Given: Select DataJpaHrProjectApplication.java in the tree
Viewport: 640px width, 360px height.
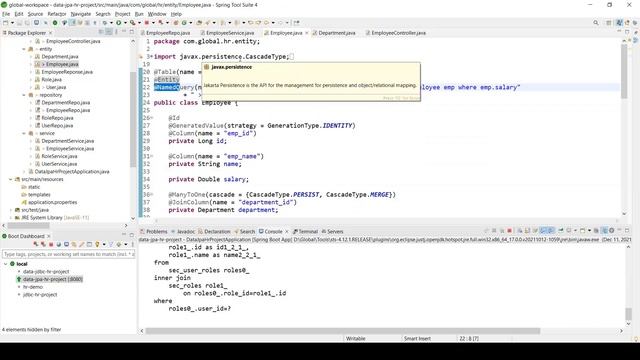Looking at the screenshot, I should 72,172.
